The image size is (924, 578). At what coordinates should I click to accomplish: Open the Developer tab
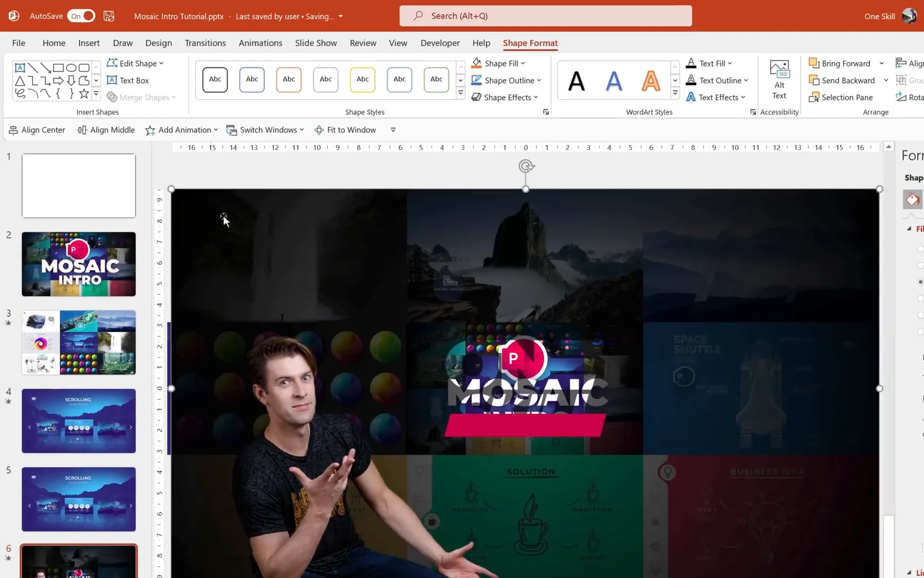tap(440, 43)
